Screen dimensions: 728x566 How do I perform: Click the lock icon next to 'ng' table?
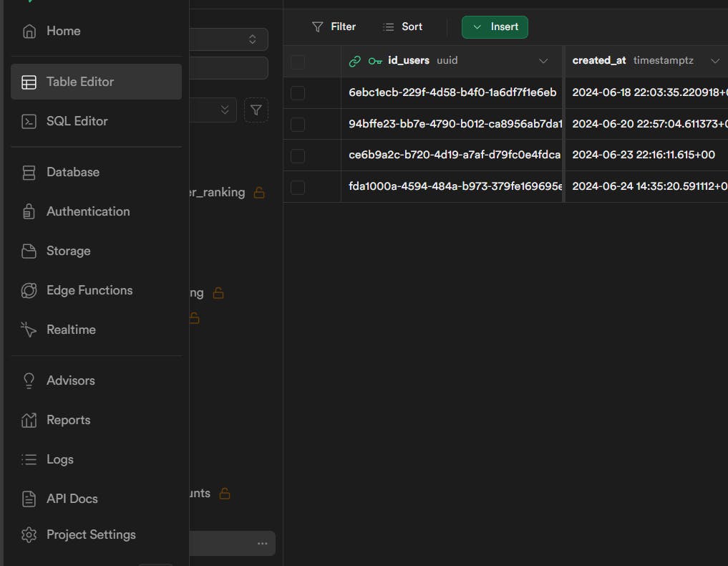(218, 293)
